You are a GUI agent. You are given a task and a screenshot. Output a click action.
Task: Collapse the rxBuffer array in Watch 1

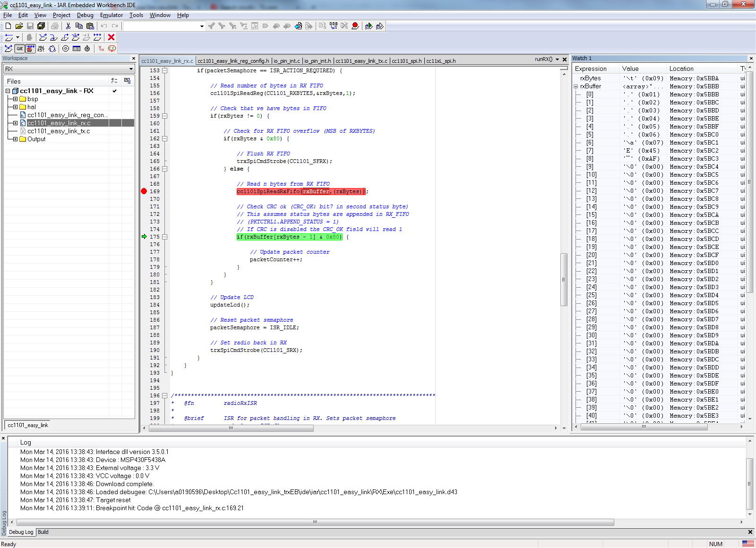pos(576,86)
